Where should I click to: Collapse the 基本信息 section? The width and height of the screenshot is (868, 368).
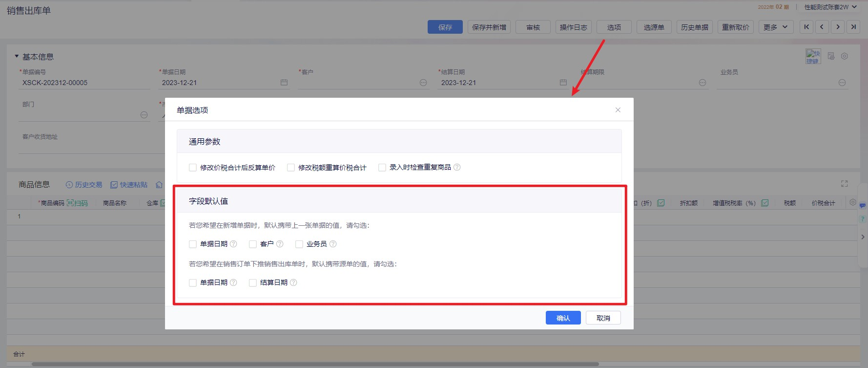(x=17, y=56)
